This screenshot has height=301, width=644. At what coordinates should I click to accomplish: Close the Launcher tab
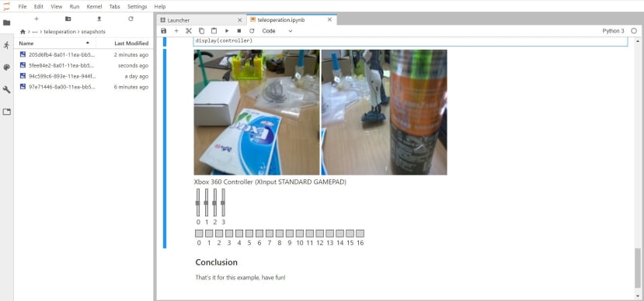tap(240, 19)
